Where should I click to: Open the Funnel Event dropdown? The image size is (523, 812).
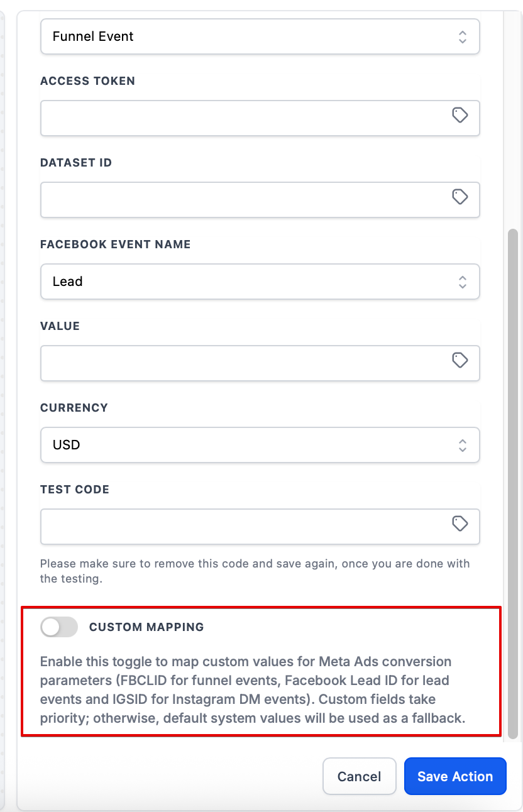coord(260,36)
